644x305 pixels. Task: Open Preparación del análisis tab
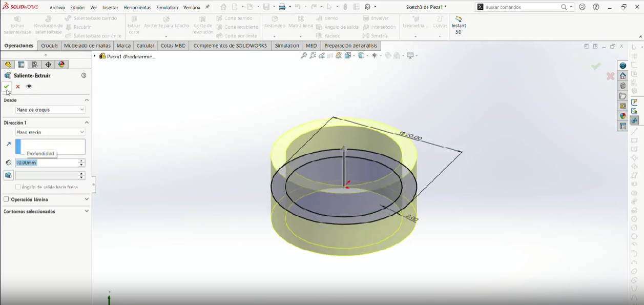351,46
